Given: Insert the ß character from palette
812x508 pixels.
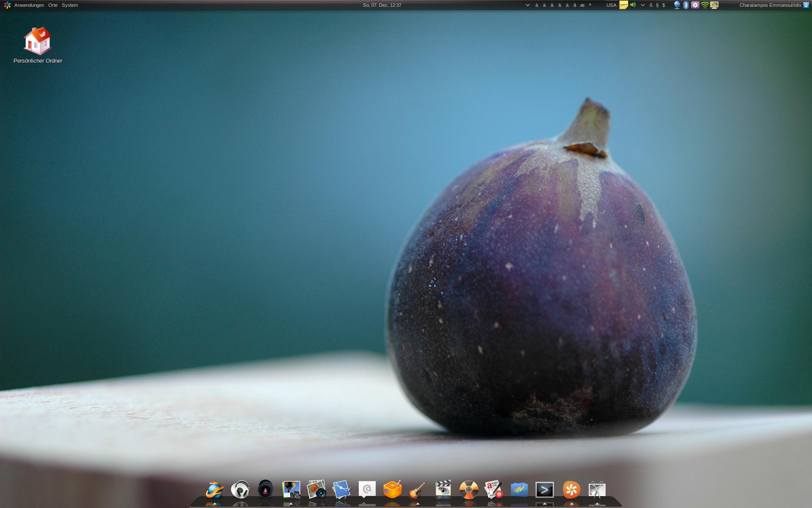Looking at the screenshot, I should pos(651,5).
